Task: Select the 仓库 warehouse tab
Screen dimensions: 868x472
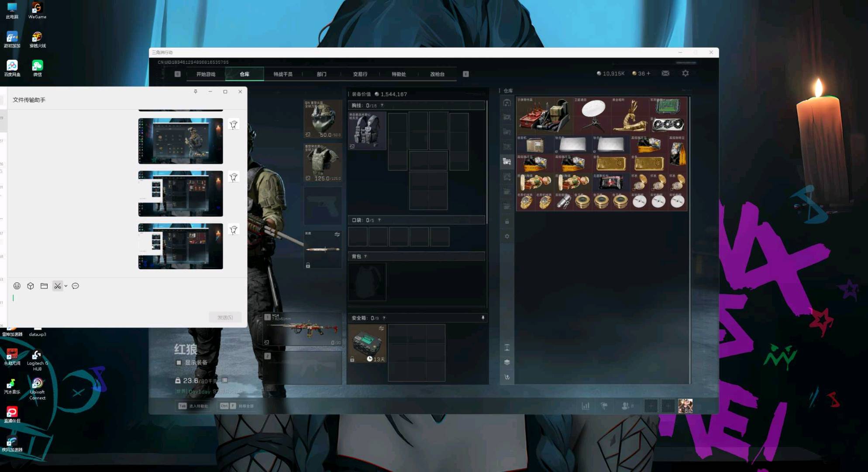Action: tap(245, 74)
